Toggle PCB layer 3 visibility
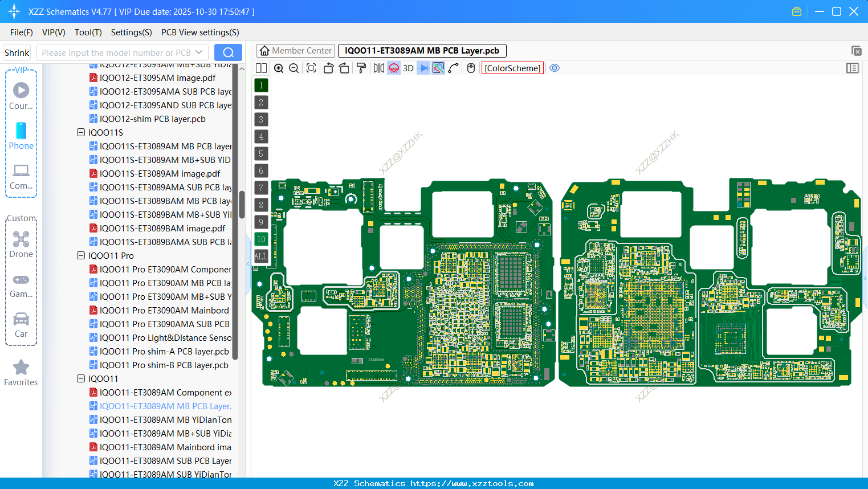The image size is (868, 489). (x=261, y=119)
